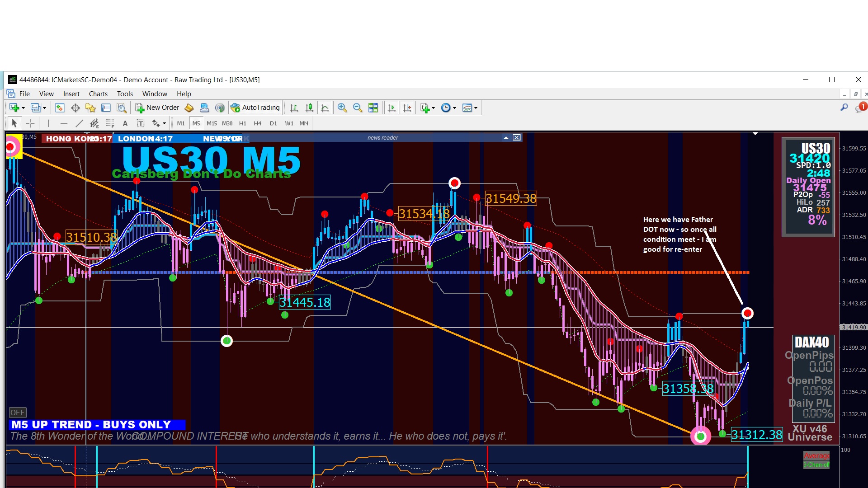
Task: Open the Arrows objects dropdown
Action: pyautogui.click(x=164, y=123)
